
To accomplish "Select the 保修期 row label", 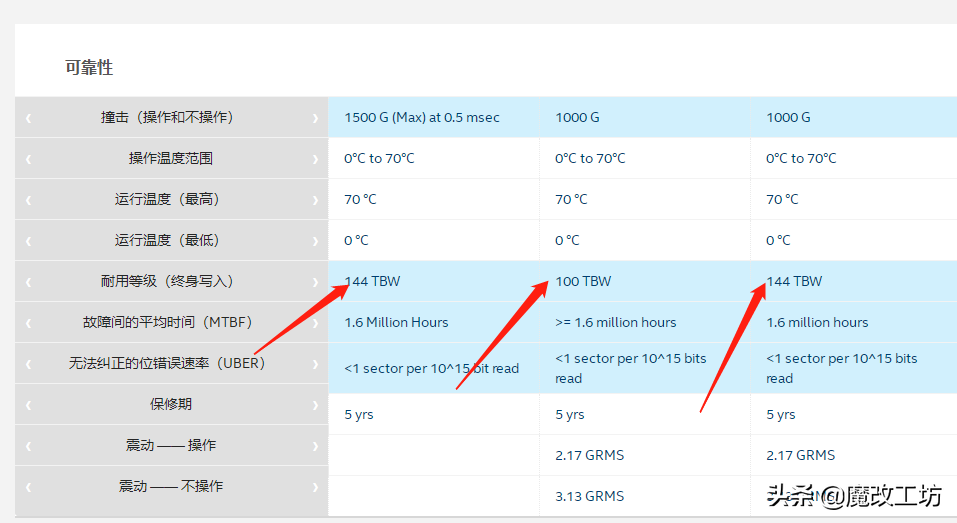I will (x=171, y=405).
